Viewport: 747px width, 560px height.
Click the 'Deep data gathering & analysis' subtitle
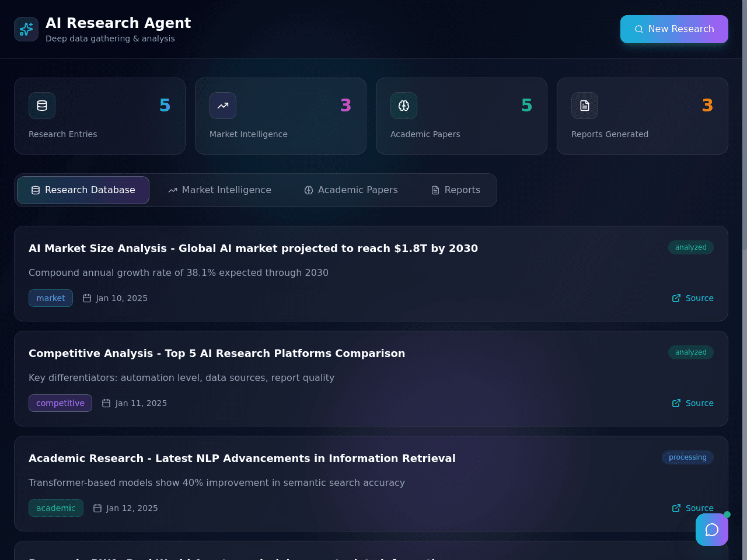110,38
